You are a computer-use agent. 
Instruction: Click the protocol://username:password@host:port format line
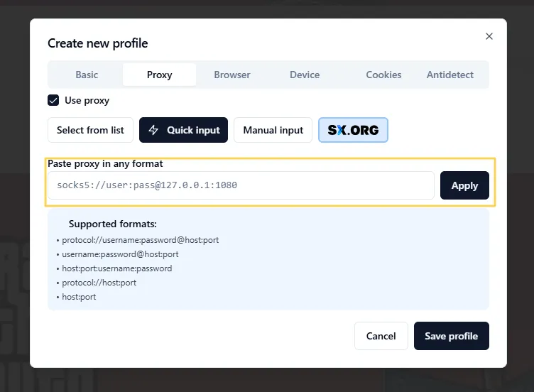[x=141, y=240]
